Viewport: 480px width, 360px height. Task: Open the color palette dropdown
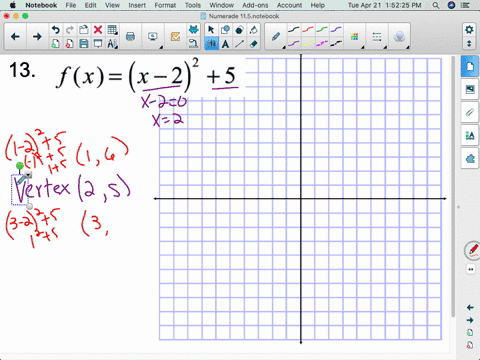tap(355, 37)
